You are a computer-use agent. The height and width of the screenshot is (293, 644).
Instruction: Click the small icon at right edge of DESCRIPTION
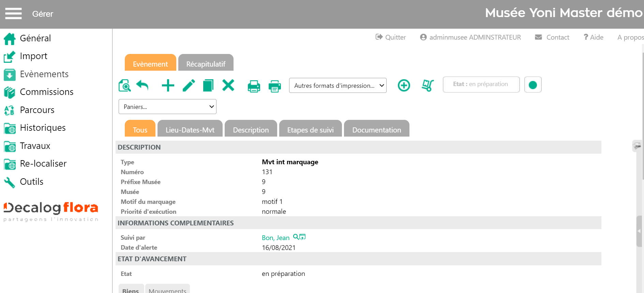636,146
